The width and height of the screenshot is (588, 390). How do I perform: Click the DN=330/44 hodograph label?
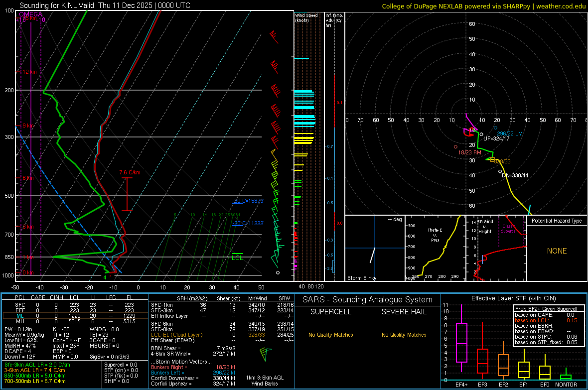click(515, 175)
